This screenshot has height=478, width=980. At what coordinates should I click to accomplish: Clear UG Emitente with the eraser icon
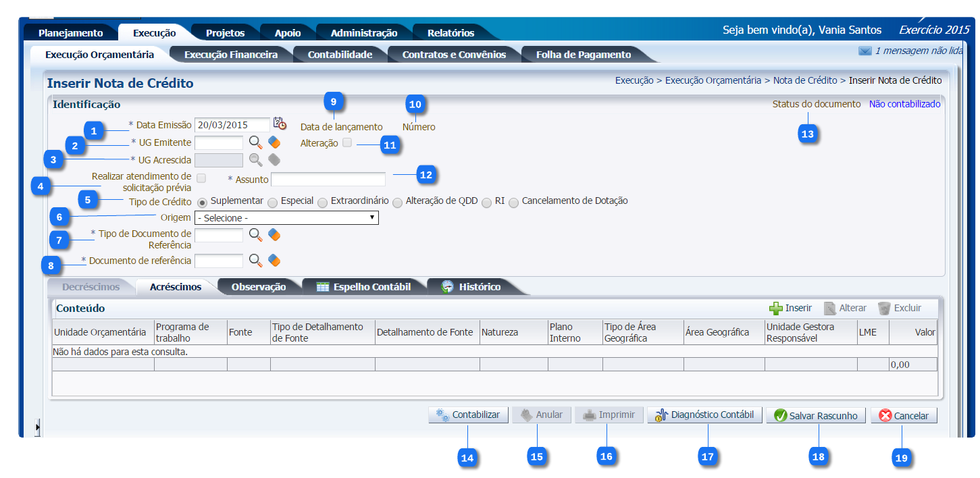pos(274,142)
